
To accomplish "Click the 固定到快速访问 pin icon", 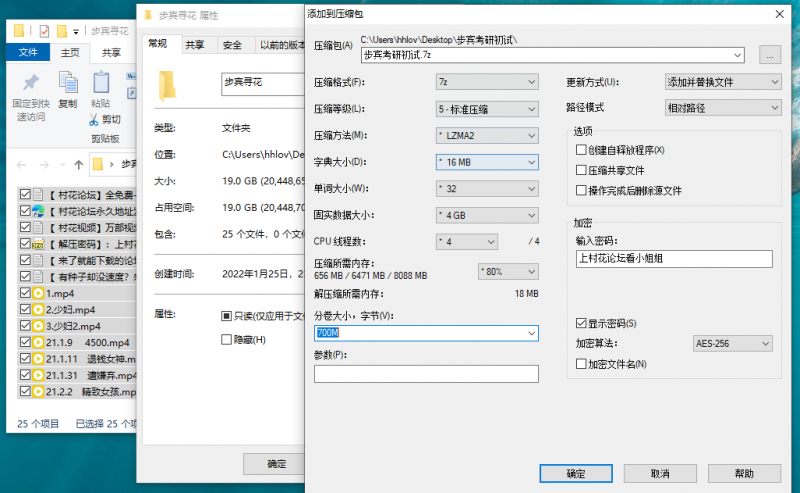I will 30,82.
